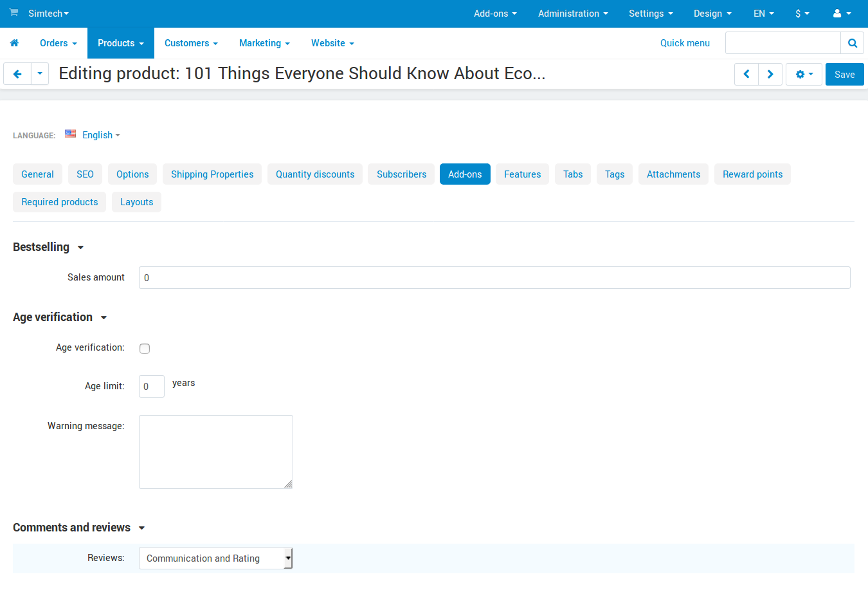The width and height of the screenshot is (868, 608).
Task: Save the product
Action: pos(844,75)
